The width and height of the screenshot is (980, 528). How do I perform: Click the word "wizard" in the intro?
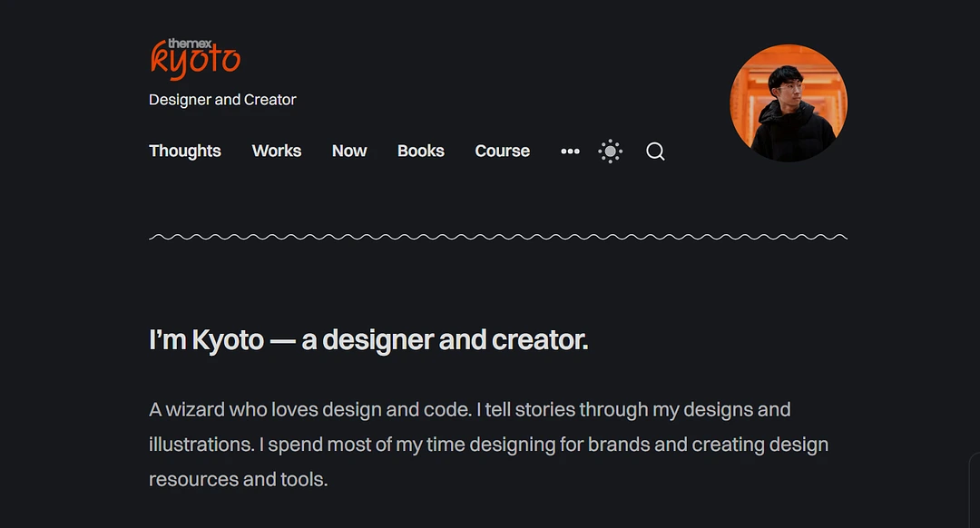tap(195, 410)
